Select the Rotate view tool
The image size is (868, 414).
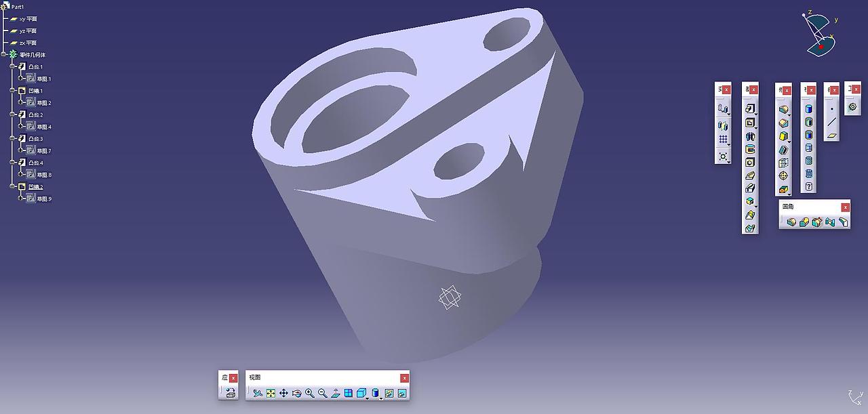296,393
